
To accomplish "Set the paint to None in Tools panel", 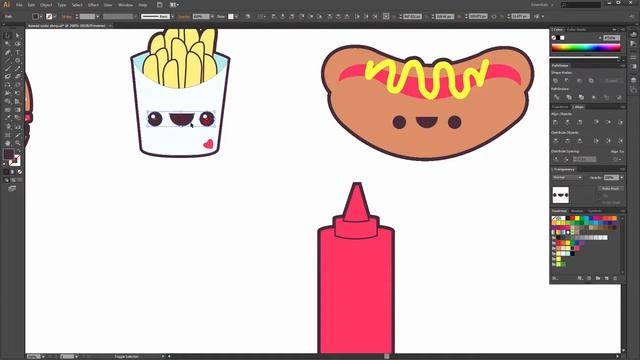I will [x=20, y=172].
